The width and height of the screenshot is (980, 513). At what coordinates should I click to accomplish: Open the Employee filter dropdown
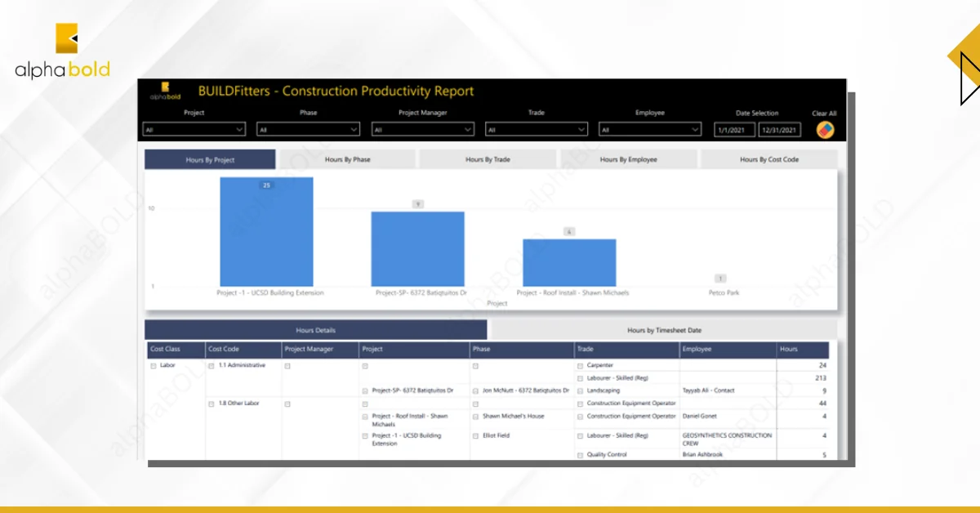tap(650, 129)
